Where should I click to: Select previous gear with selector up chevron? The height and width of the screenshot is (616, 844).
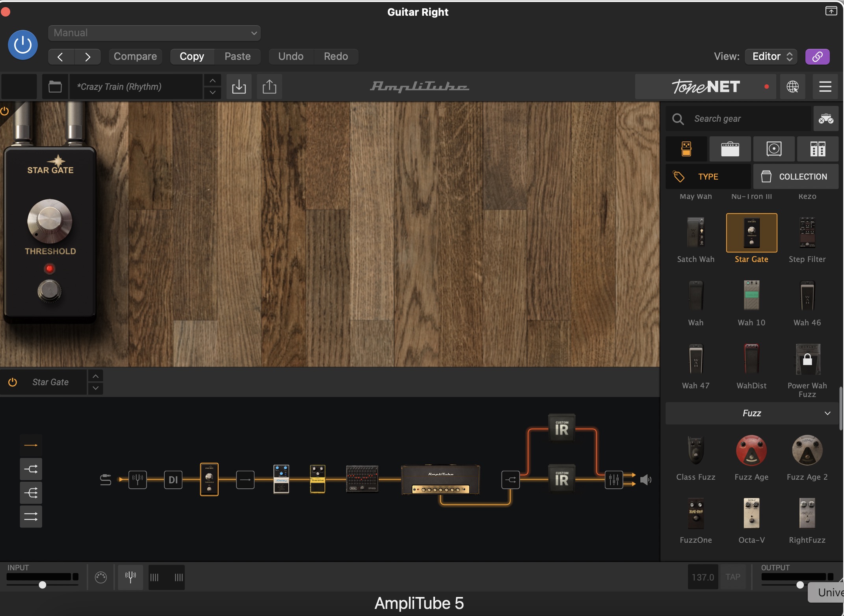click(95, 376)
